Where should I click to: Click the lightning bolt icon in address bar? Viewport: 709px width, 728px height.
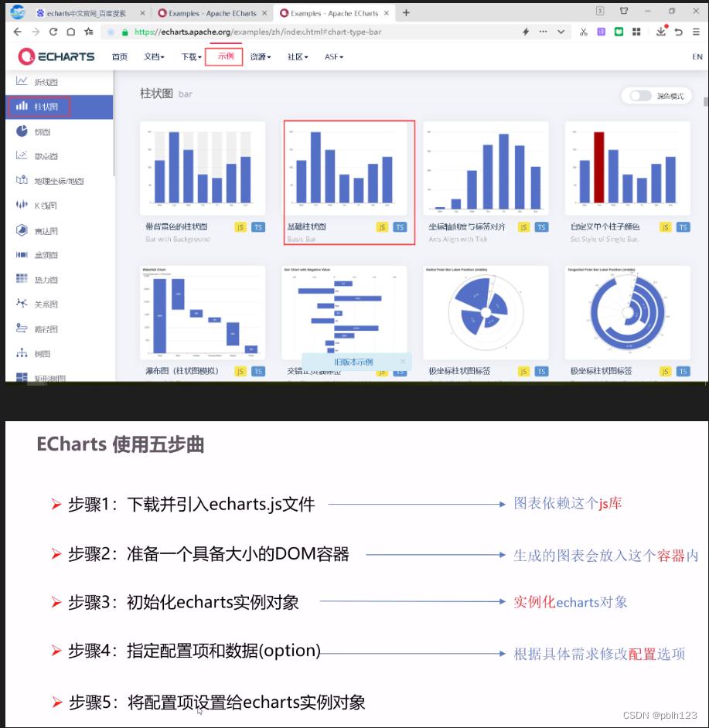526,32
